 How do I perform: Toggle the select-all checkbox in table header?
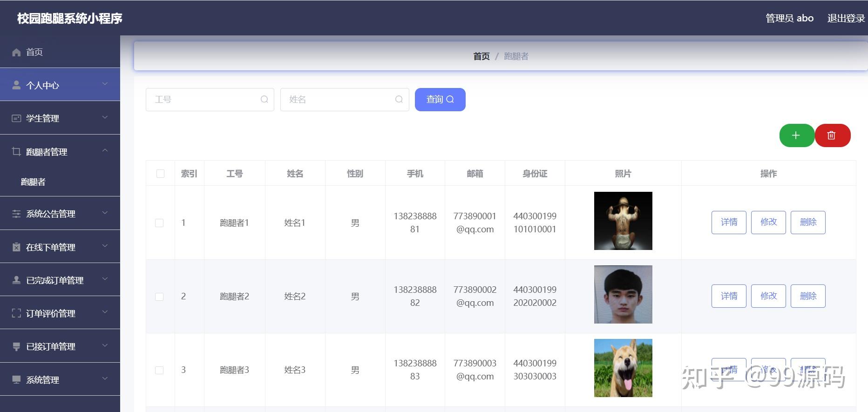tap(160, 174)
